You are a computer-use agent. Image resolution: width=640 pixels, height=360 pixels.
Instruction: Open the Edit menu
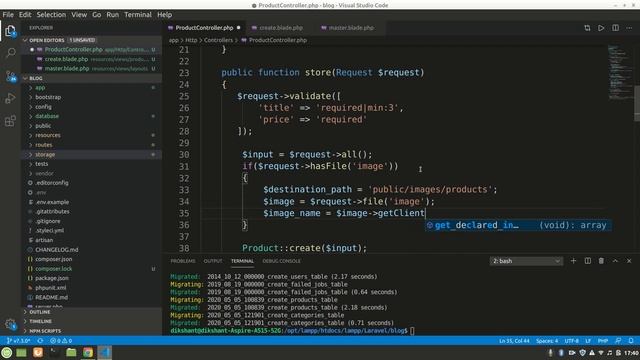point(25,15)
